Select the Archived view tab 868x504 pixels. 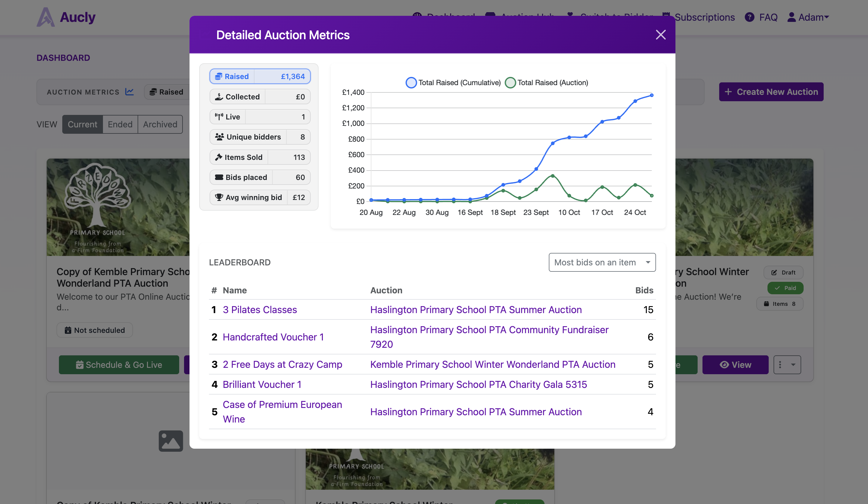[x=160, y=124]
